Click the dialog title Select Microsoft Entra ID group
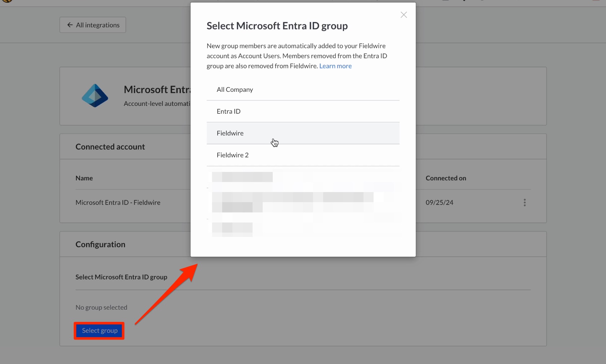606x364 pixels. click(277, 26)
